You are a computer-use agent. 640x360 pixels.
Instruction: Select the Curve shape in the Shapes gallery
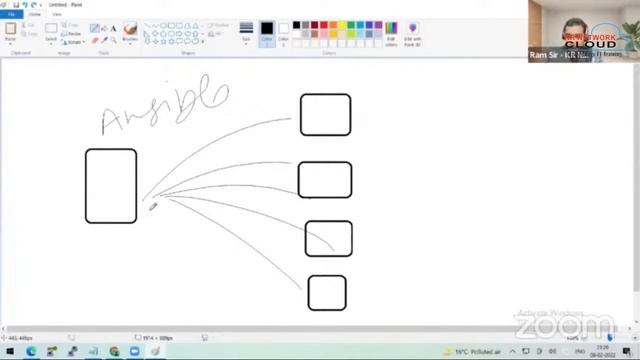tap(155, 26)
